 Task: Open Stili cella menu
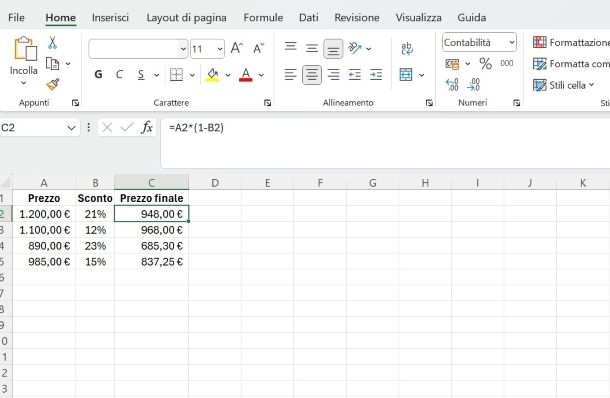[x=564, y=85]
